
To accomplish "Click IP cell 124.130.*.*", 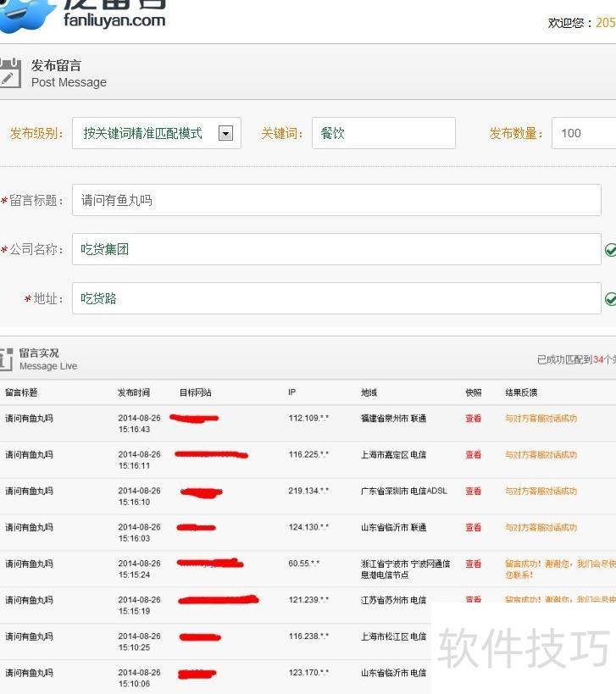I will pos(308,527).
